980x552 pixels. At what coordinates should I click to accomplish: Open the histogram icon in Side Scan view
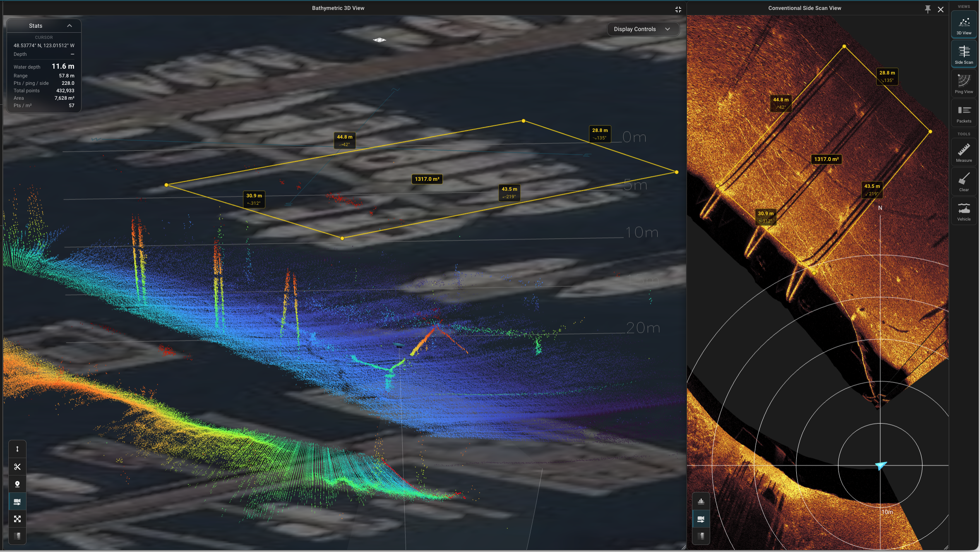coord(701,502)
